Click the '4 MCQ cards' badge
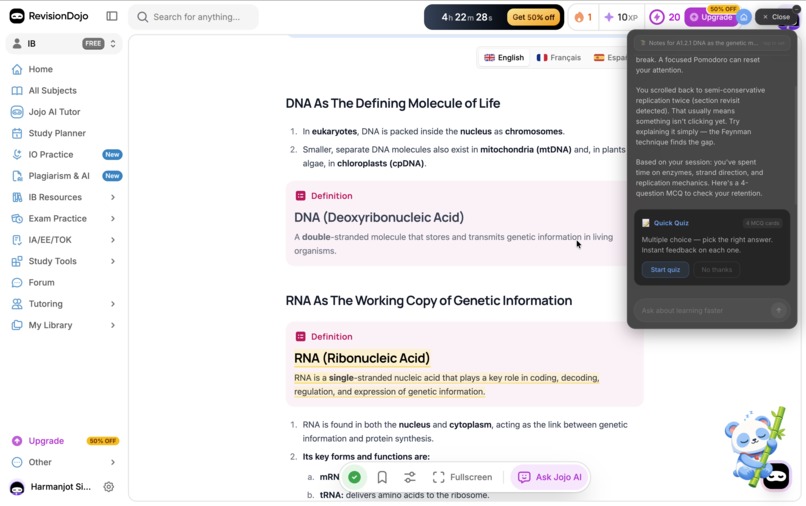Screen dimensions: 806x506 (763, 223)
